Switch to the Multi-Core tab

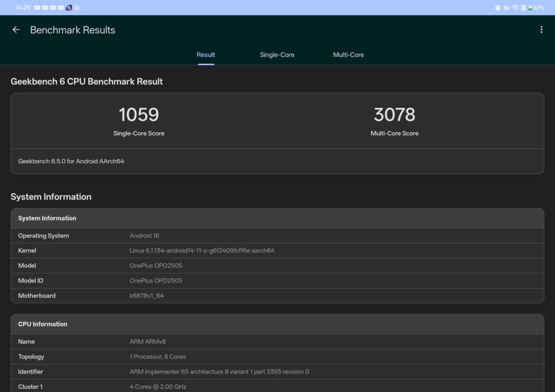[x=349, y=55]
